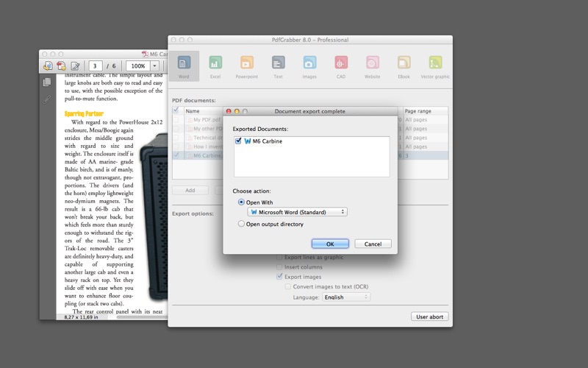Screen dimensions: 588x368
Task: Click the 100% zoom field in PDF viewer
Action: [x=138, y=66]
